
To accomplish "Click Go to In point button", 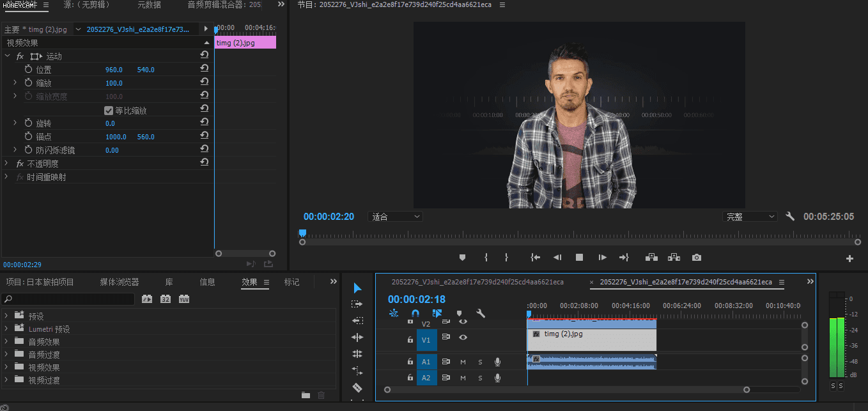I will coord(535,258).
